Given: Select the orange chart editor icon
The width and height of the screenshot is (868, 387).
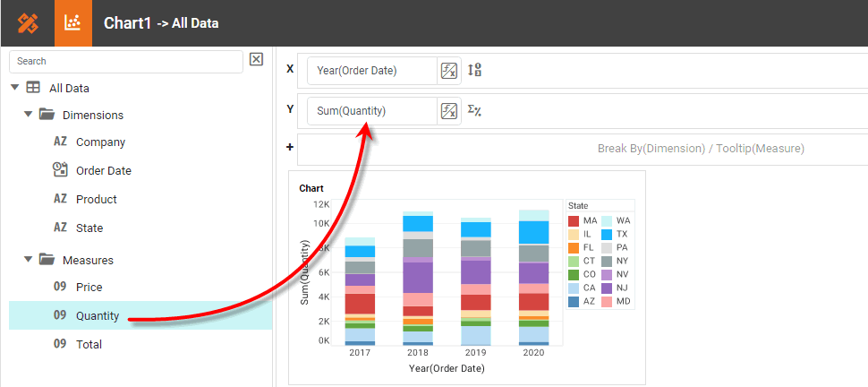Looking at the screenshot, I should click(73, 23).
